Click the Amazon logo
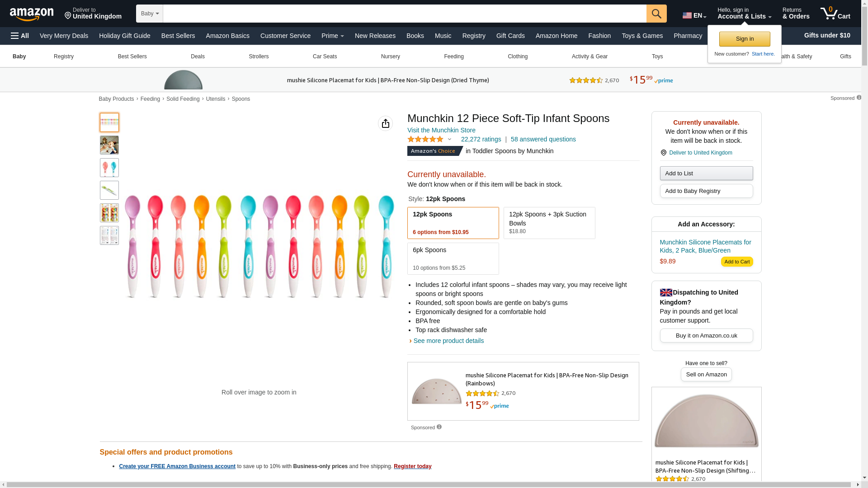The height and width of the screenshot is (488, 868). tap(32, 14)
